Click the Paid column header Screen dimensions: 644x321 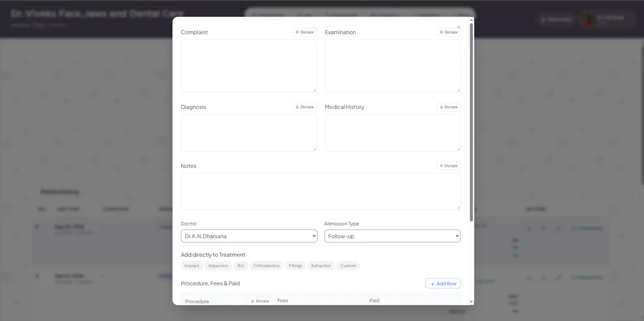pyautogui.click(x=374, y=300)
